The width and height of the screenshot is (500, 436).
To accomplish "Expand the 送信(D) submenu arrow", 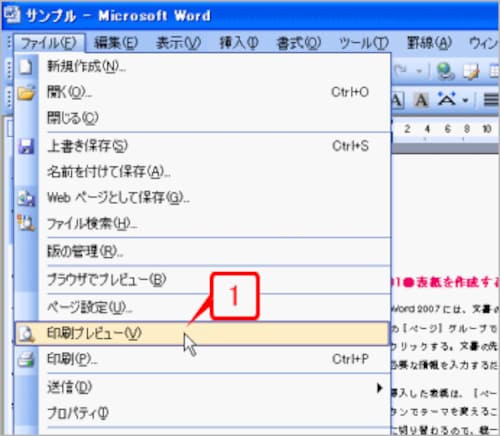I will pyautogui.click(x=379, y=388).
